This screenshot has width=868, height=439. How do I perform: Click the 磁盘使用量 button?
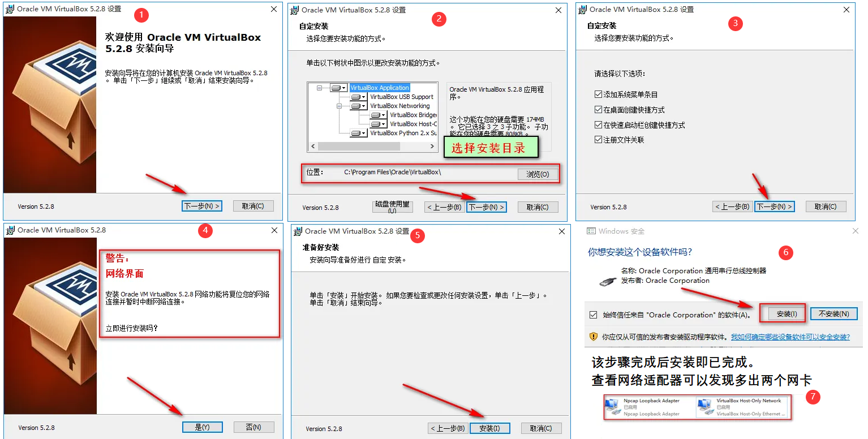pyautogui.click(x=392, y=207)
